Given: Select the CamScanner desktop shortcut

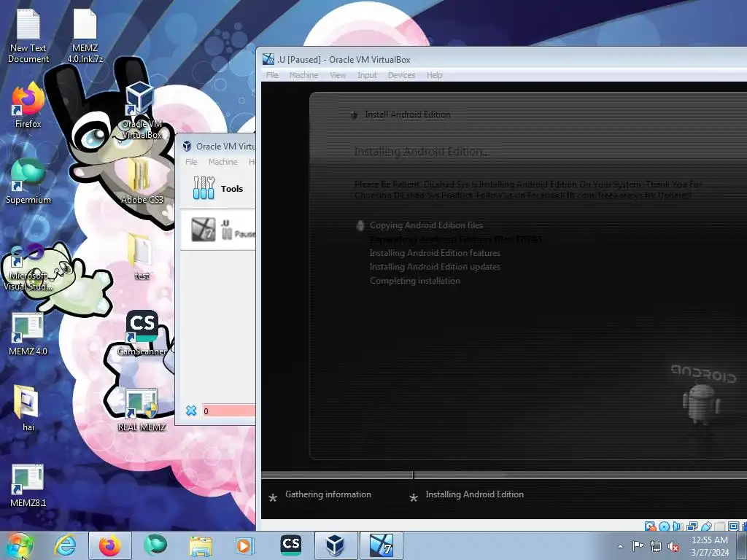Looking at the screenshot, I should (142, 333).
